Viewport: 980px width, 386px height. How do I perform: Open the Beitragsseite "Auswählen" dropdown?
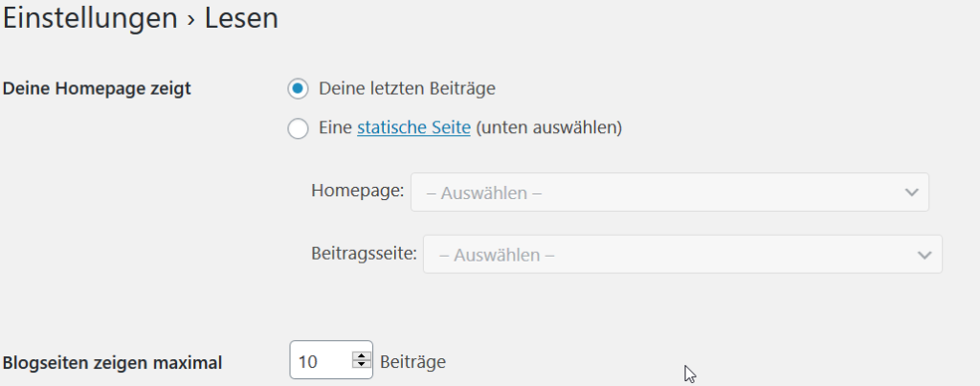[x=682, y=254]
